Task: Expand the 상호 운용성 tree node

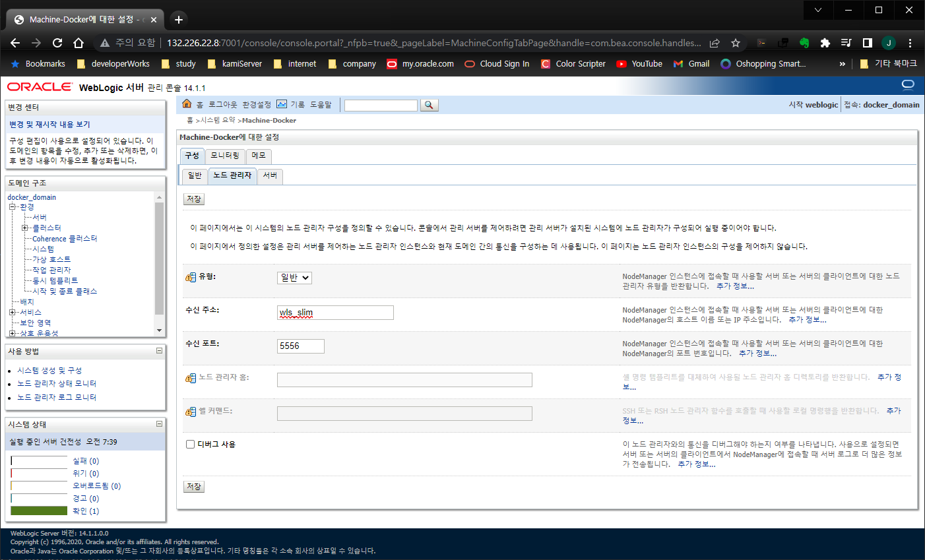Action: tap(12, 334)
